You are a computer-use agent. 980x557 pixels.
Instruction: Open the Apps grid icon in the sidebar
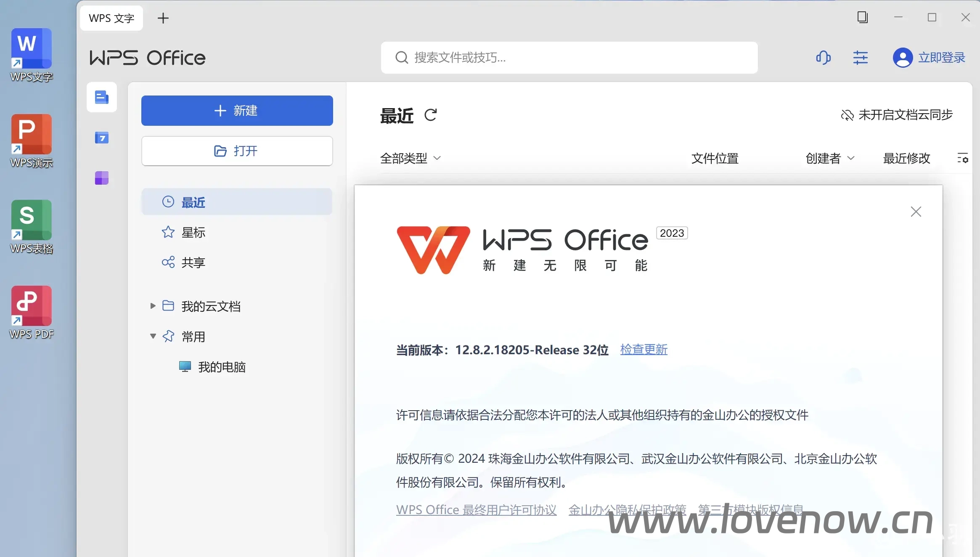click(x=101, y=178)
